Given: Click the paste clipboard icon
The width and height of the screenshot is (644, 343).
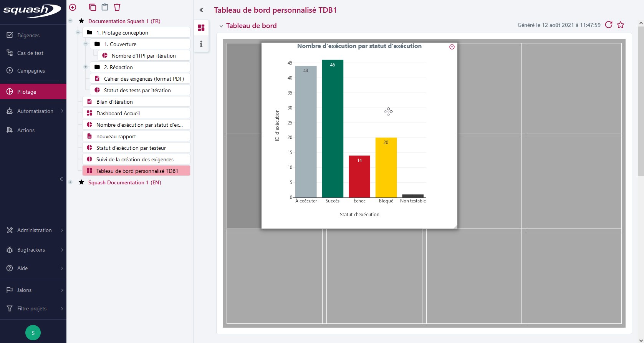Looking at the screenshot, I should click(105, 7).
